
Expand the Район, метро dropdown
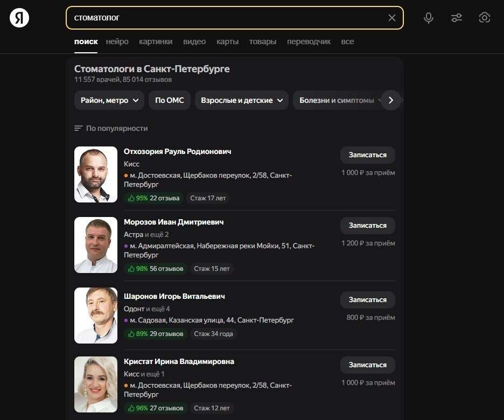click(x=109, y=100)
